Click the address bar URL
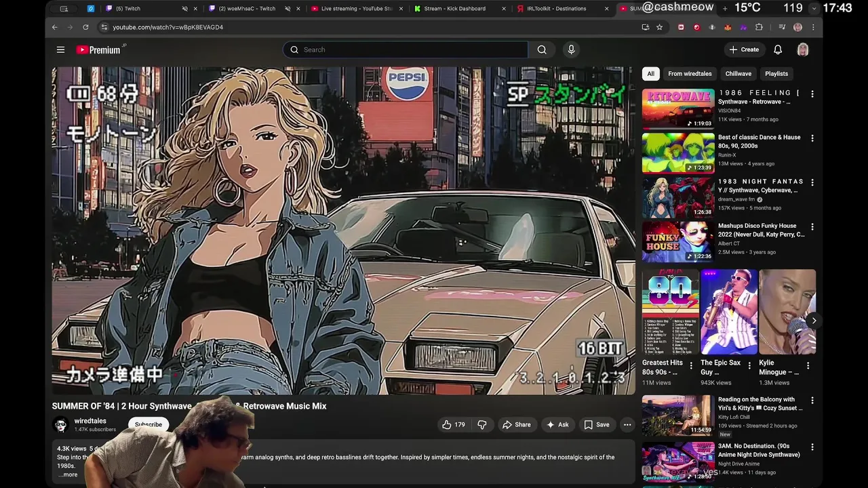The width and height of the screenshot is (868, 488). 168,27
